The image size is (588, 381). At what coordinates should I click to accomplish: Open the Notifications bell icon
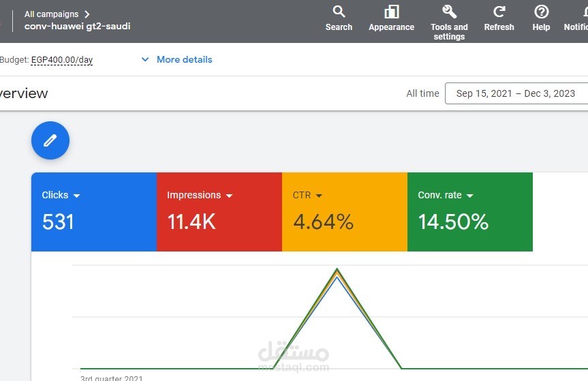tap(585, 12)
